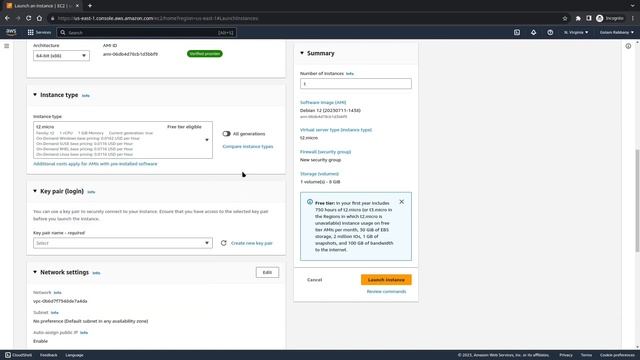Click Create new key pair link
This screenshot has height=360, width=640.
click(251, 243)
